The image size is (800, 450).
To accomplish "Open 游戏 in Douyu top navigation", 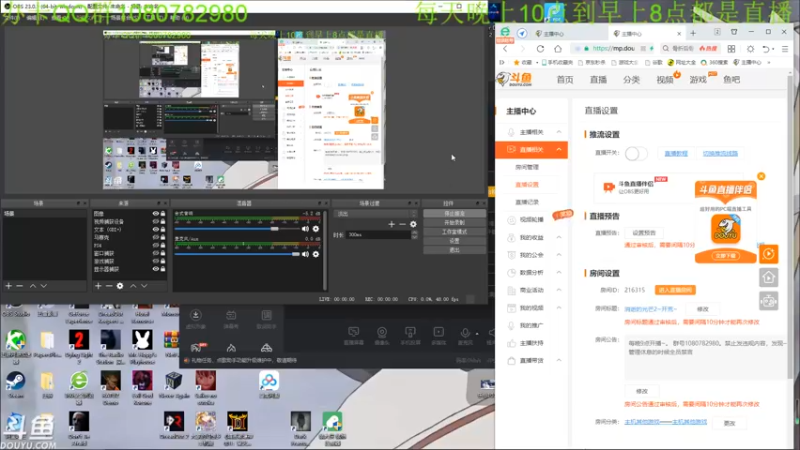I will [x=698, y=80].
